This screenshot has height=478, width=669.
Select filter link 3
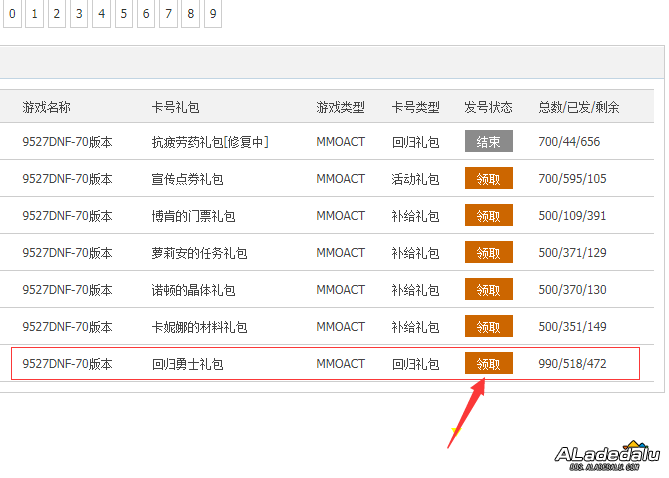point(79,14)
